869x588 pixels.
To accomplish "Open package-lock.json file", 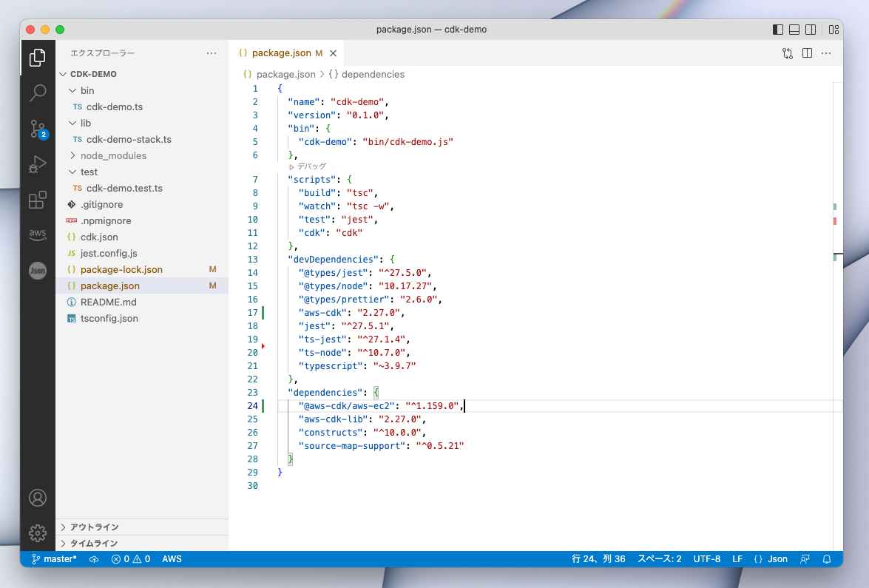I will [x=142, y=270].
